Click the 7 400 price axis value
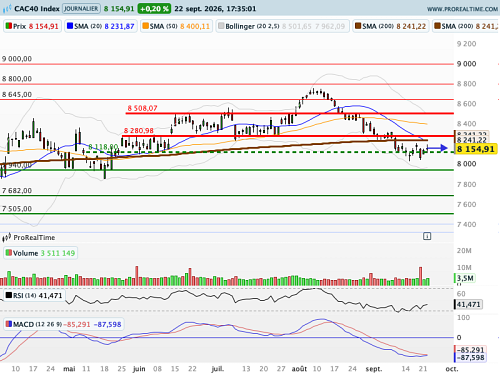The height and width of the screenshot is (375, 500). click(466, 224)
